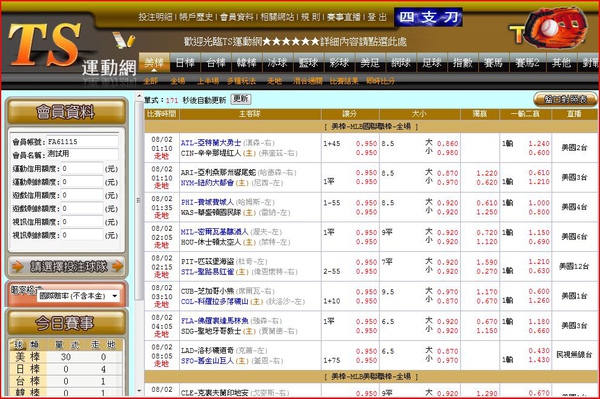
Task: Select the 全場 sub-menu filter
Action: pyautogui.click(x=178, y=81)
